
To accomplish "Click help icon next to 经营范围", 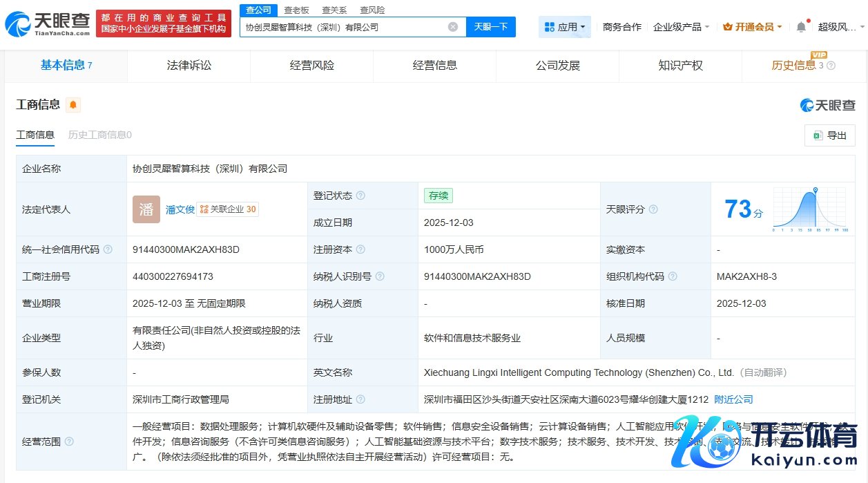I will click(x=69, y=442).
